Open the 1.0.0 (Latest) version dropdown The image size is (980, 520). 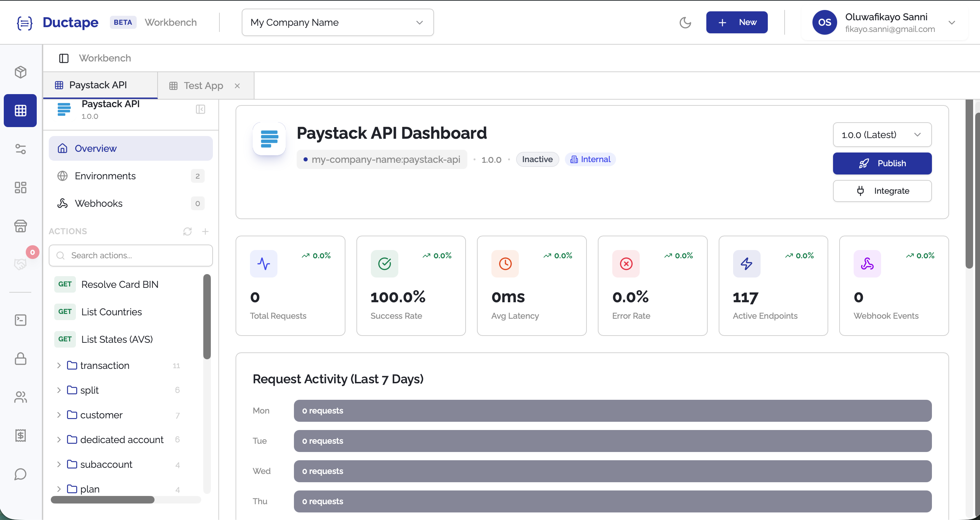point(882,135)
